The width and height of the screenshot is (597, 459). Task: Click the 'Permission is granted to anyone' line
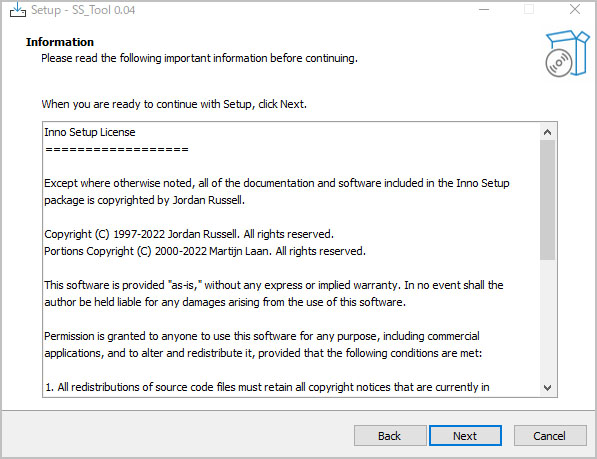262,336
